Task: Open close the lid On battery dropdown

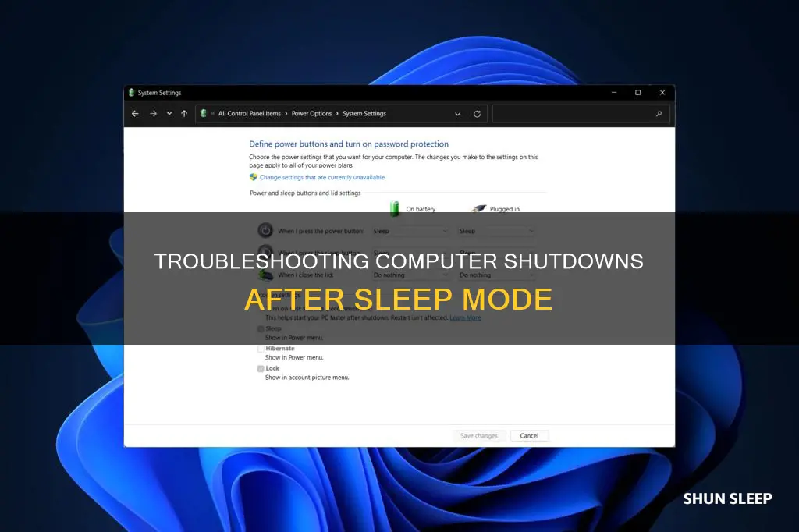Action: pyautogui.click(x=410, y=275)
